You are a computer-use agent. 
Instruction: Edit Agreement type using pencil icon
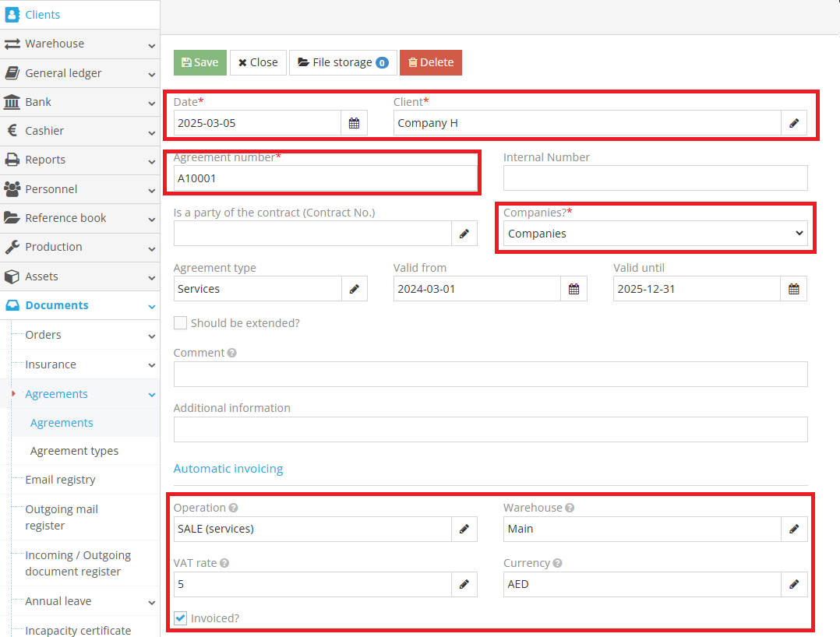click(354, 289)
